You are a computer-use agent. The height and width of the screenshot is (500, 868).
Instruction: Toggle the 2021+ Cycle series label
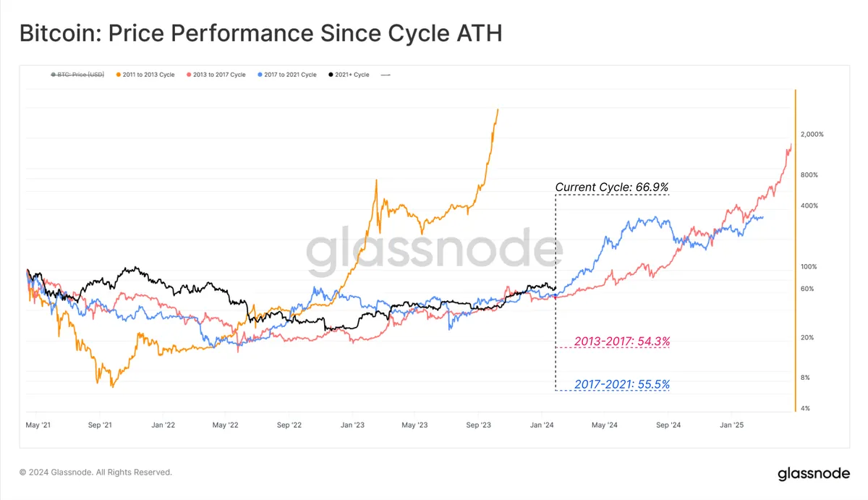point(353,75)
